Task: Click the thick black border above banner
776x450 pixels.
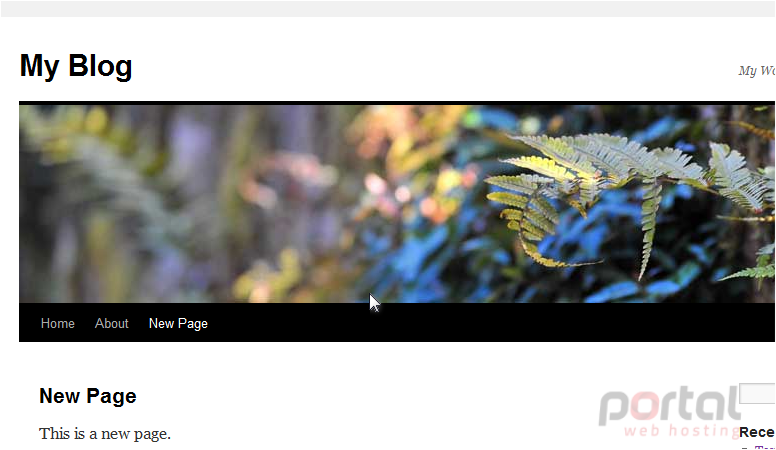Action: pyautogui.click(x=397, y=103)
